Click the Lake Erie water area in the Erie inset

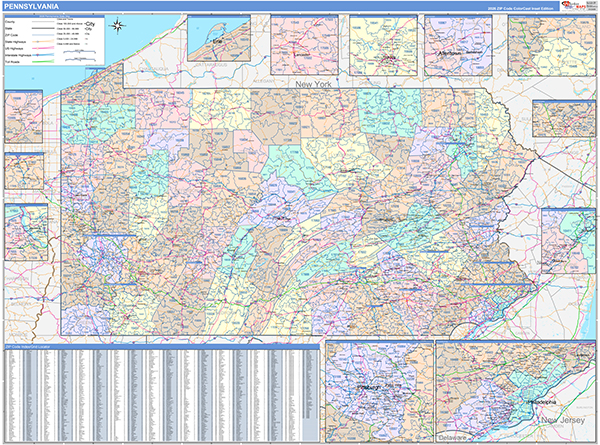point(198,29)
